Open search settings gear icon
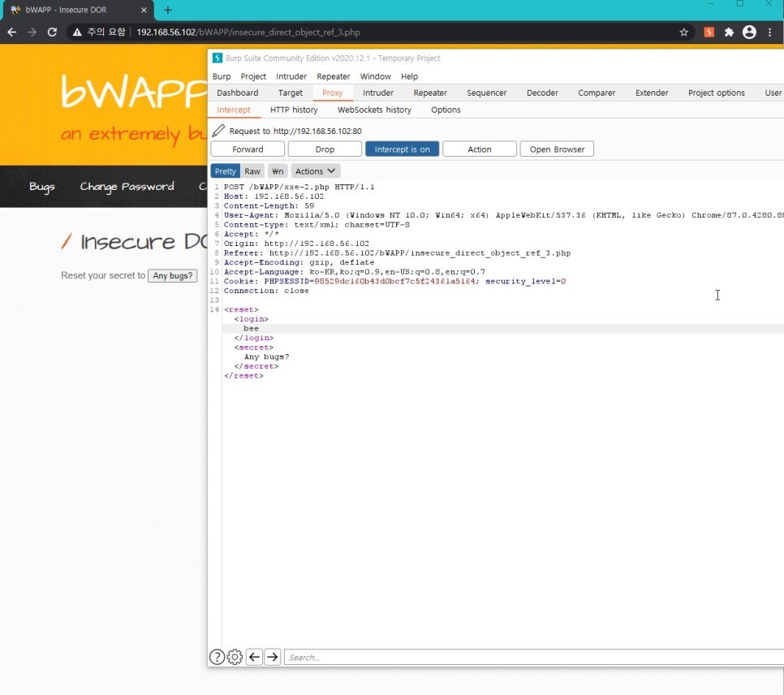The height and width of the screenshot is (695, 784). (x=235, y=657)
